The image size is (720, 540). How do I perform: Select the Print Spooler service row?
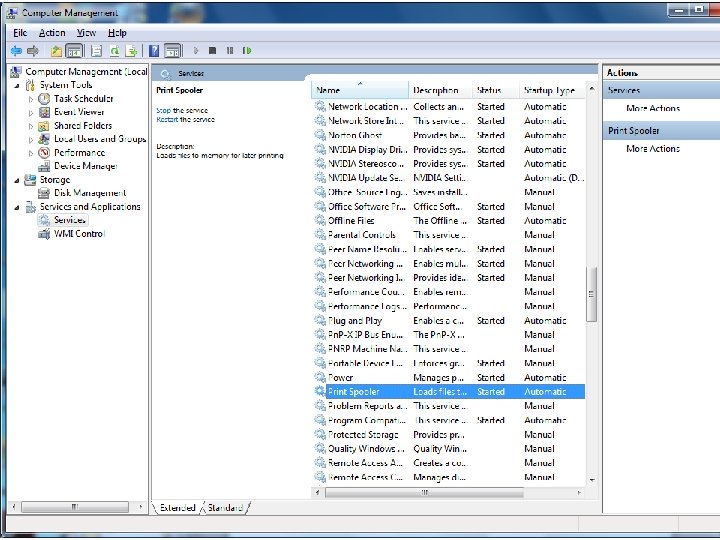click(449, 392)
